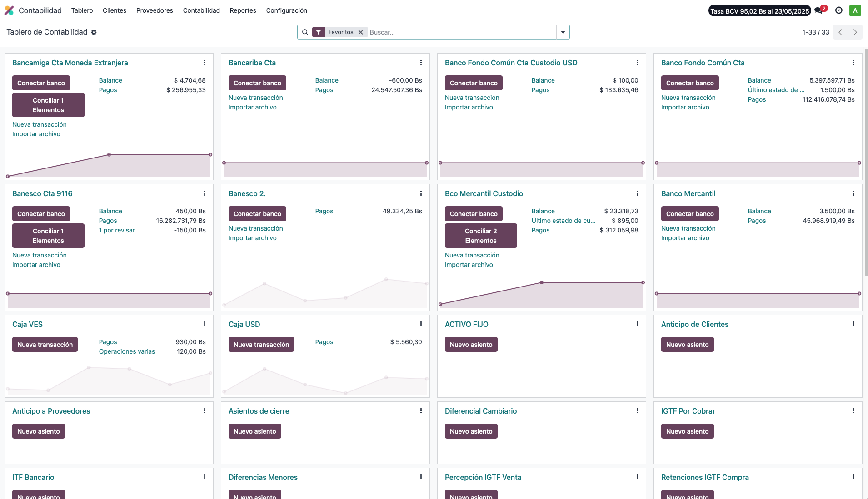
Task: Click Nueva transacción link on Banesco 2.
Action: 256,228
